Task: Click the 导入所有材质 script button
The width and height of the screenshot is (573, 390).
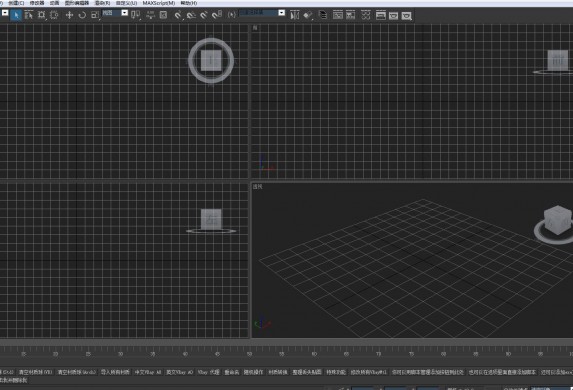Action: 115,372
